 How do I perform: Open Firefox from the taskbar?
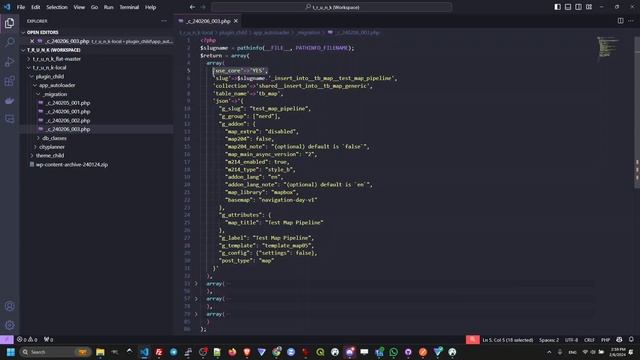232,352
